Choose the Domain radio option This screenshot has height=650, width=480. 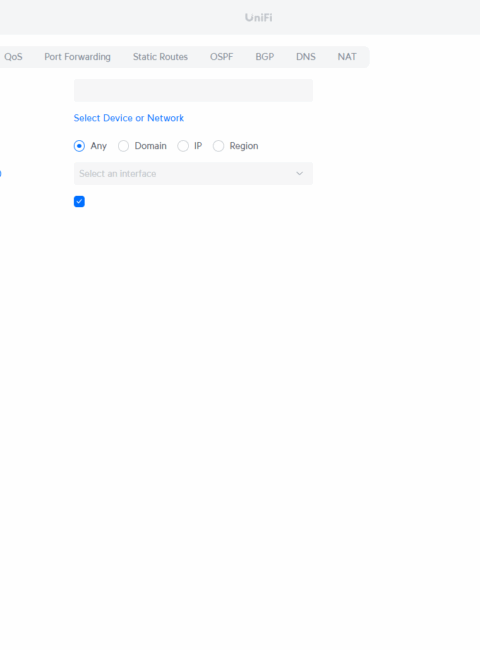click(x=124, y=146)
